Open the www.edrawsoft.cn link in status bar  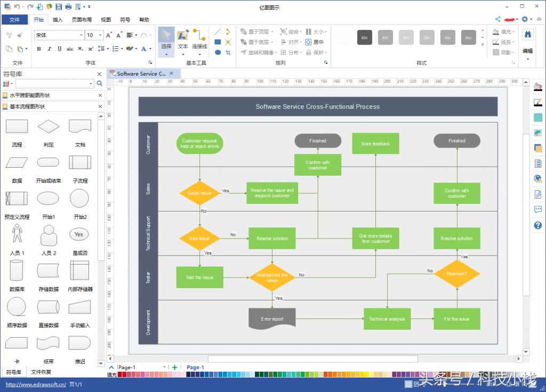click(36, 384)
